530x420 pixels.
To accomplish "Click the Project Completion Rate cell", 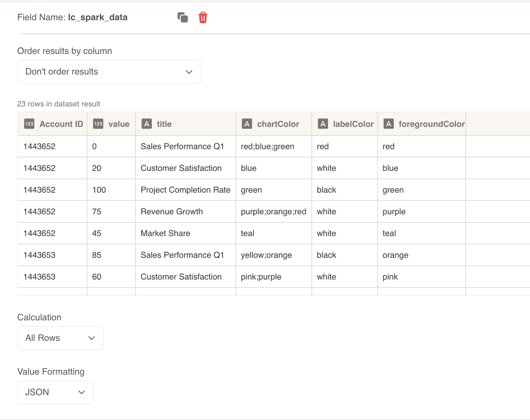I will coord(186,190).
